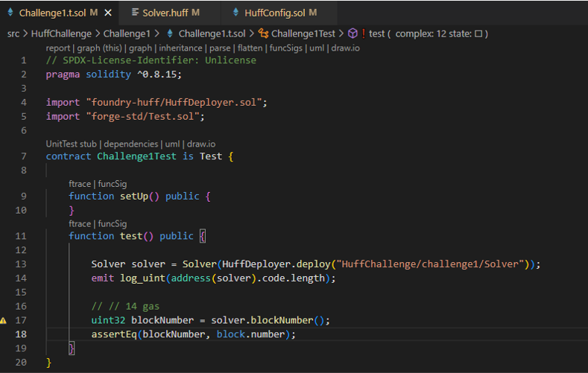
Task: Open the HuffConfig.sol tab
Action: pyautogui.click(x=274, y=13)
